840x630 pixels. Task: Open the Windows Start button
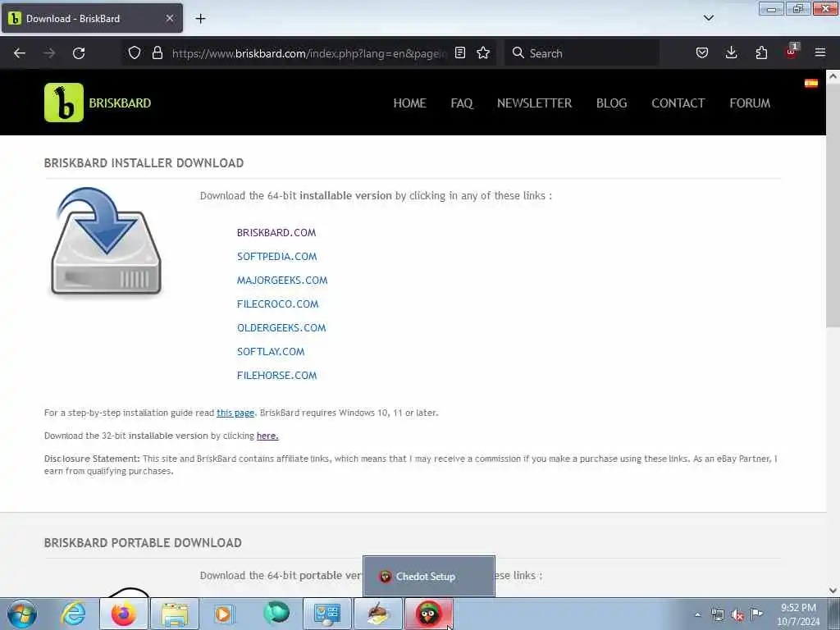(x=22, y=614)
